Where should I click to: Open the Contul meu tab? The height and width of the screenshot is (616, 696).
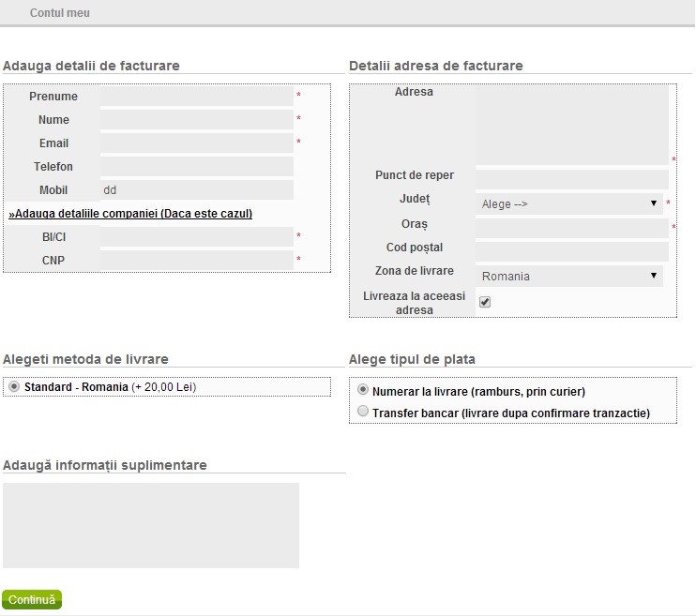click(x=60, y=13)
